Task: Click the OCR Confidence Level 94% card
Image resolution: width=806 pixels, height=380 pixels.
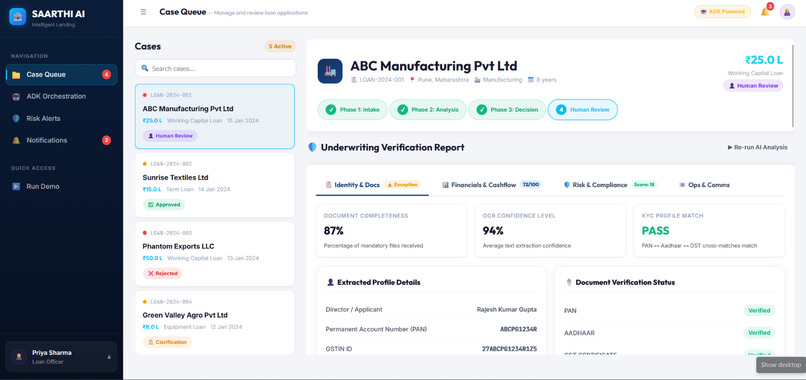Action: click(551, 230)
